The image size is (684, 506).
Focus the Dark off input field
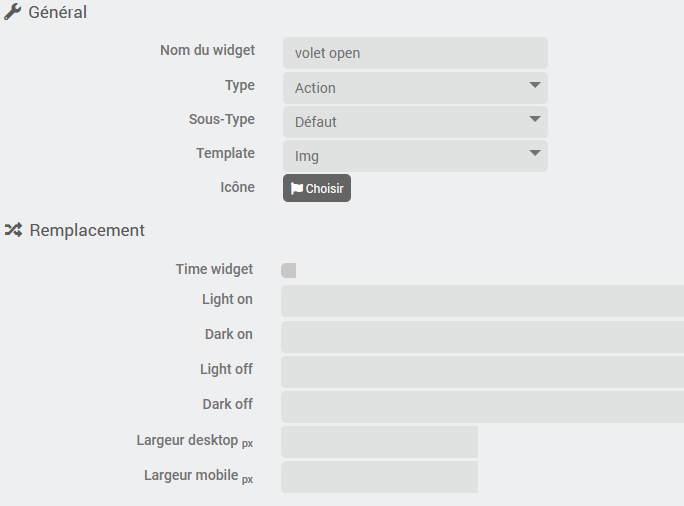(x=482, y=406)
